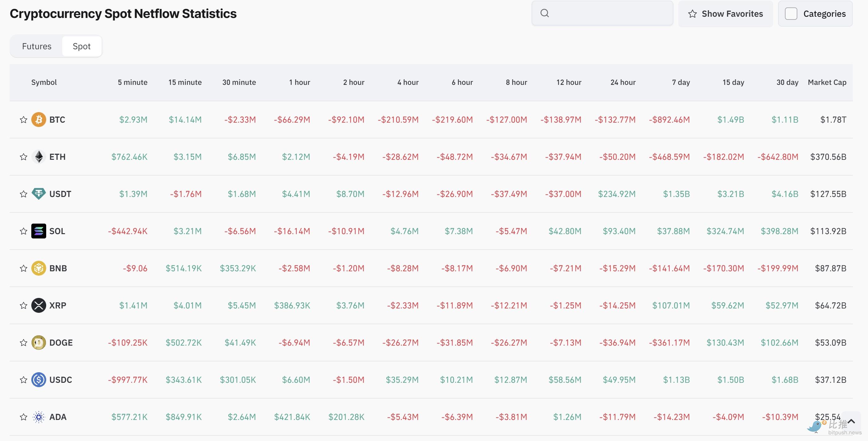
Task: Open the BTC symbol link
Action: pos(57,120)
